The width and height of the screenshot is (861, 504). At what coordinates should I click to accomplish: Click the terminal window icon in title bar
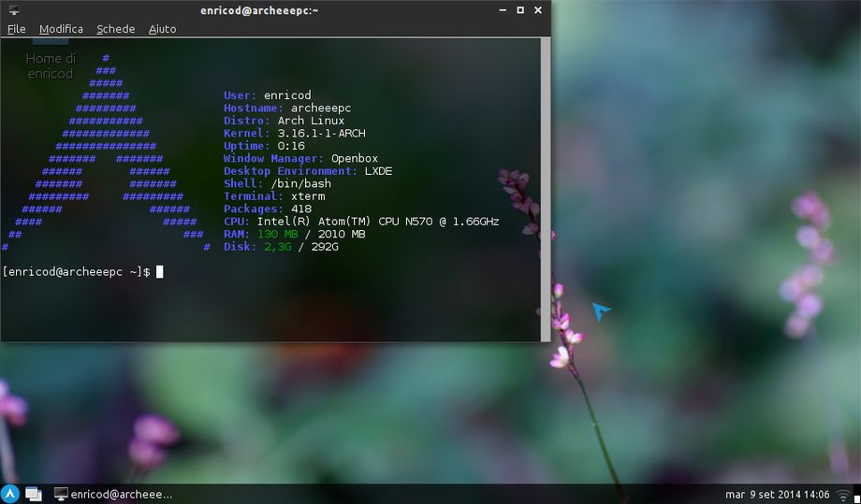(13, 10)
